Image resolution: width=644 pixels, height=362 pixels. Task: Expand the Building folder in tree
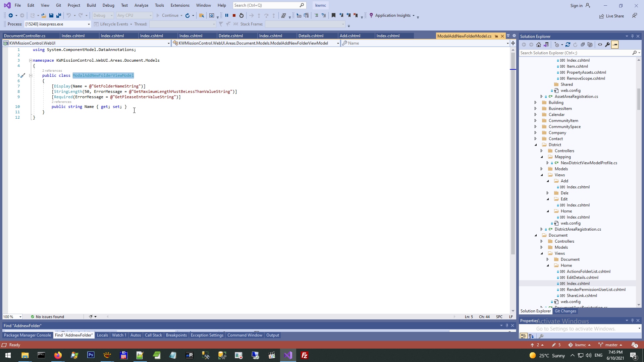(536, 103)
